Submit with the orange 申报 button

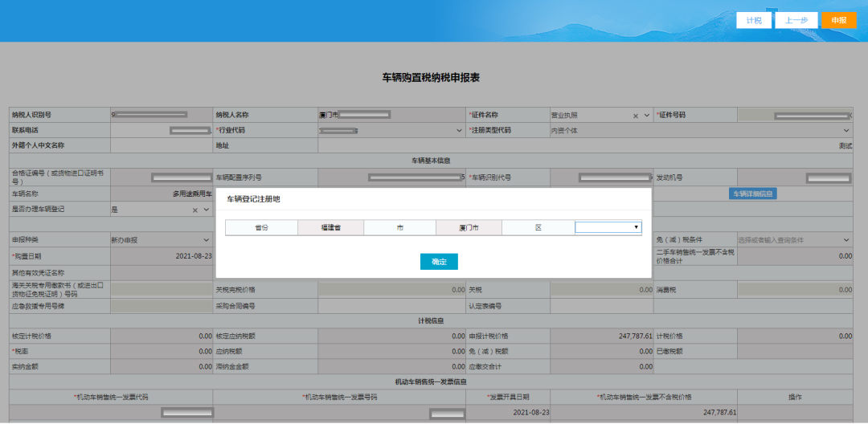pos(838,20)
